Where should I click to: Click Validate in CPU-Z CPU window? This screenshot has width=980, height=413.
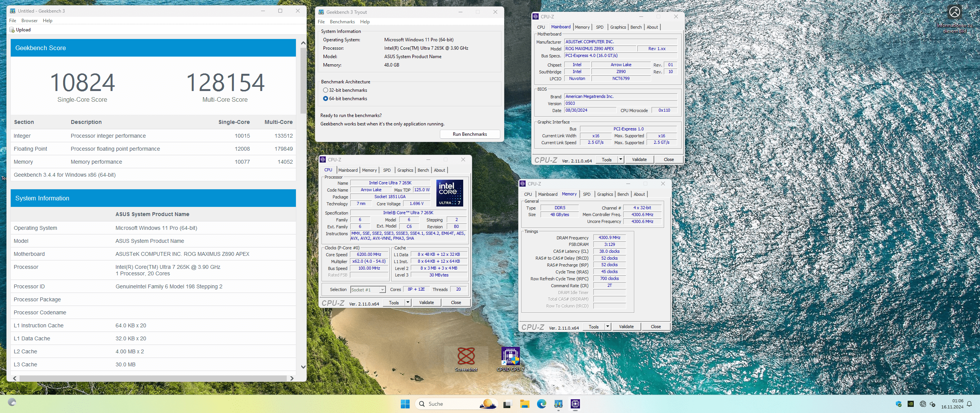(x=426, y=302)
